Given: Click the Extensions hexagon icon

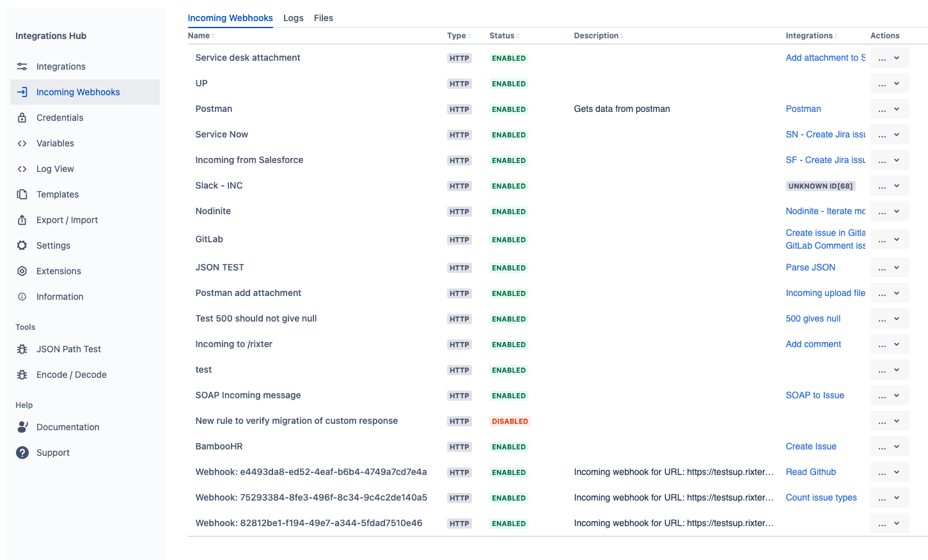Looking at the screenshot, I should (x=22, y=271).
